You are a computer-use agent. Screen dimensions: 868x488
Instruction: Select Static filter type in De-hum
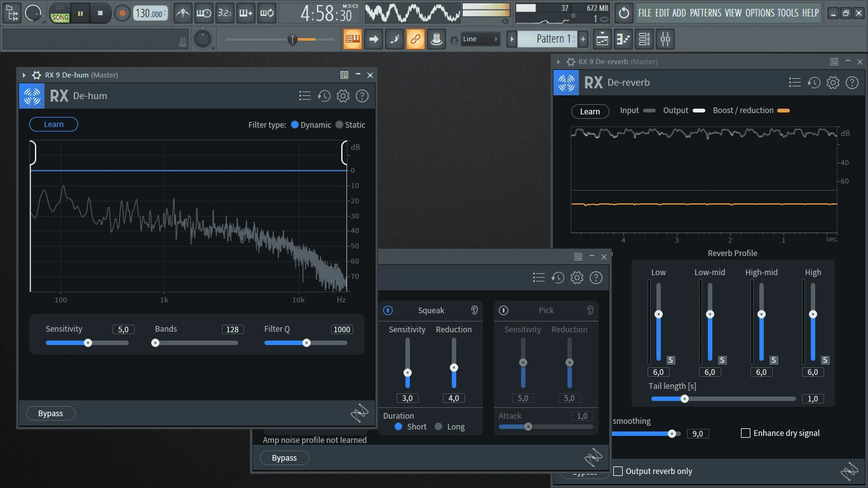tap(339, 125)
